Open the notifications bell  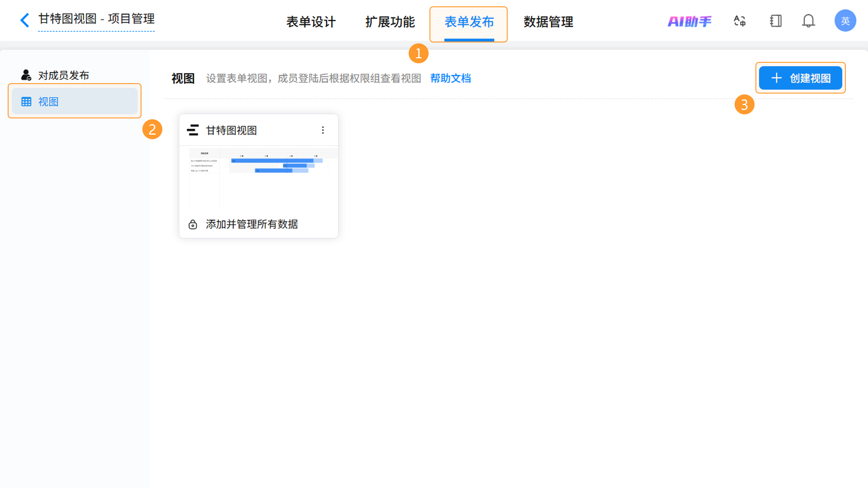tap(808, 21)
